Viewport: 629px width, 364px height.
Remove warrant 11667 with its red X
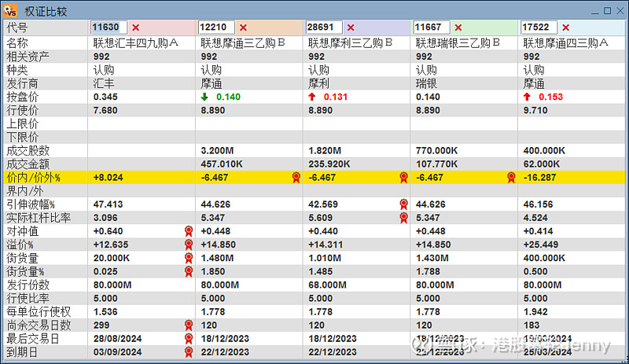[x=458, y=28]
